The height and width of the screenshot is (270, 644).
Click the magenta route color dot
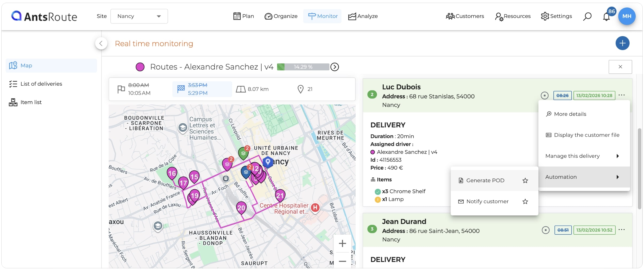coord(140,67)
